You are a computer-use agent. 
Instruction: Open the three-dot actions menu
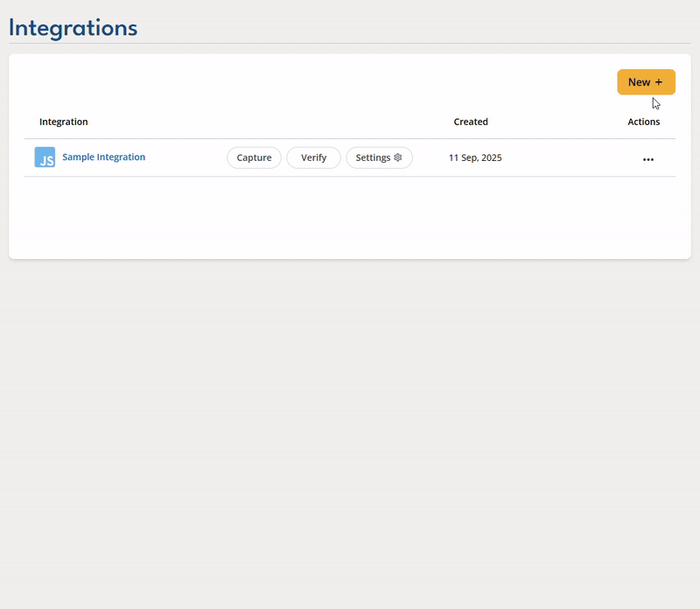647,159
